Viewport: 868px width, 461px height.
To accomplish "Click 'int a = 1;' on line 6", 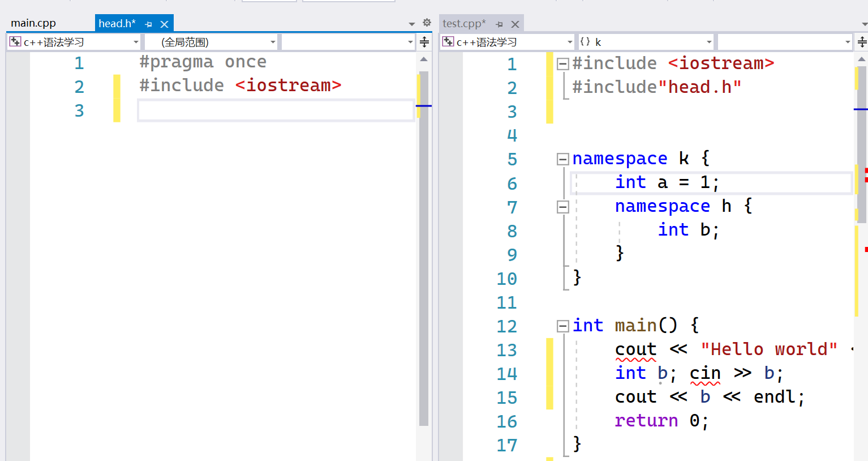I will 667,182.
